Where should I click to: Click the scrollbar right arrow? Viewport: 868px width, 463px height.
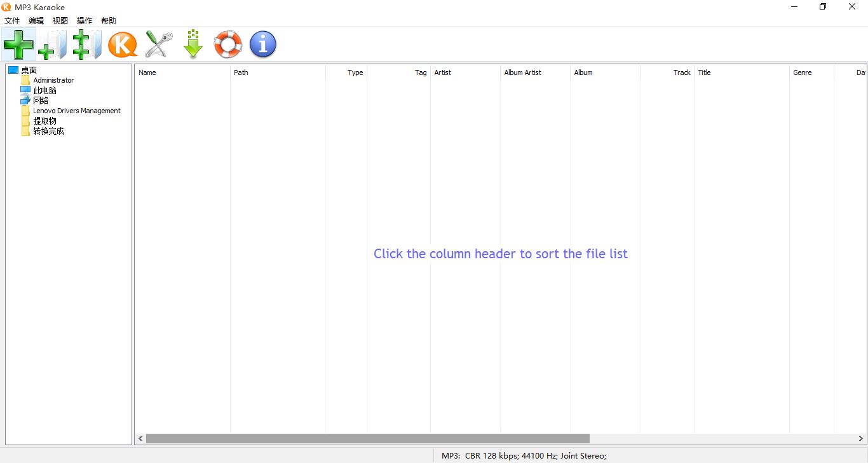point(861,438)
